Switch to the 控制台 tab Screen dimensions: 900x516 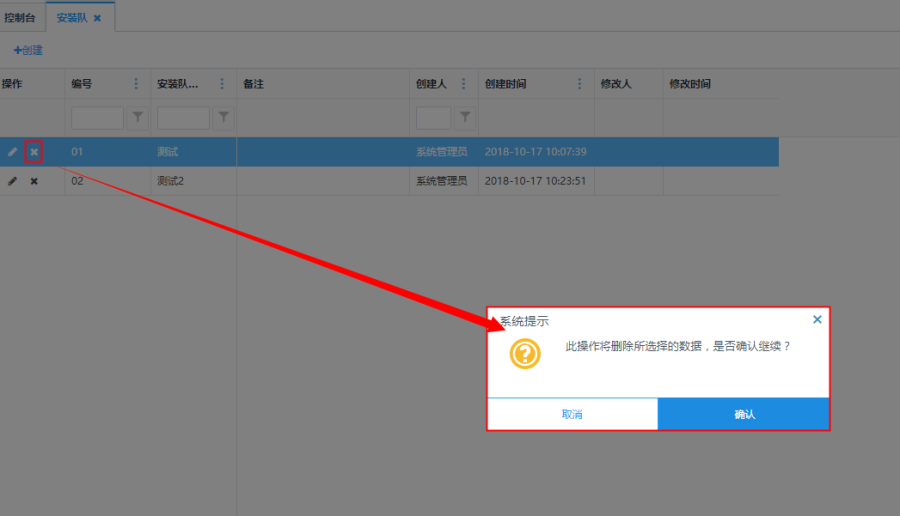(20, 18)
